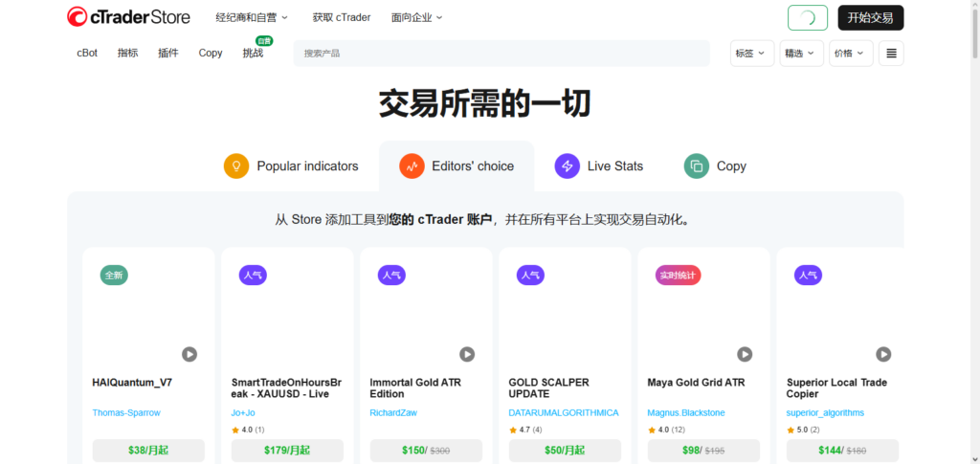Open the hamburger list-view menu icon
This screenshot has height=464, width=980.
pos(891,53)
